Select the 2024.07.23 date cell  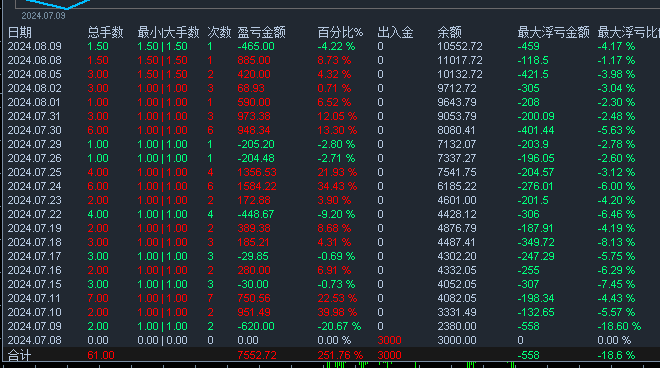coord(35,200)
